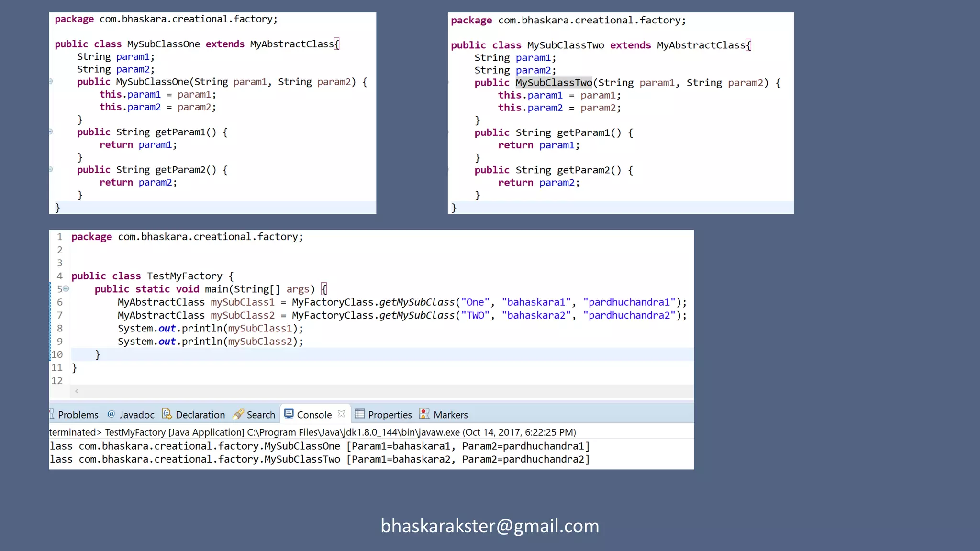This screenshot has height=551, width=980.
Task: Click line number 10 in the gutter
Action: (57, 354)
